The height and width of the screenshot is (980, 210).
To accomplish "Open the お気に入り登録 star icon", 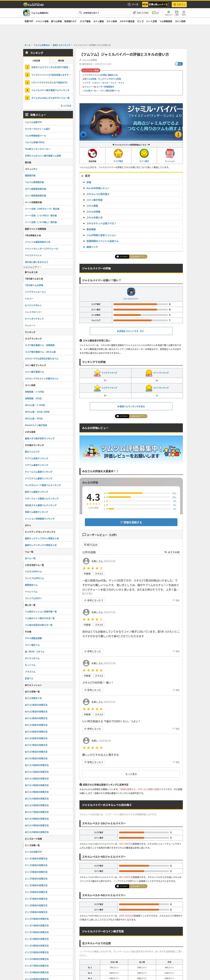I will 141,13.
